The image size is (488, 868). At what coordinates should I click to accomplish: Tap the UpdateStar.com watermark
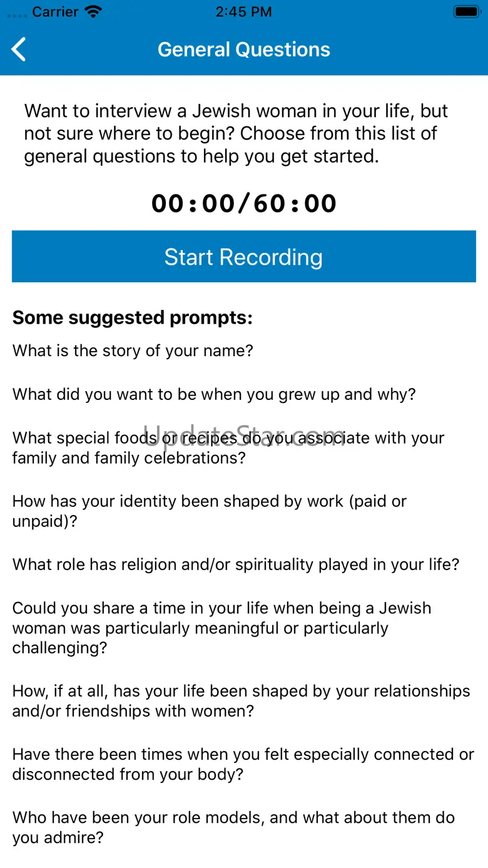(x=244, y=436)
